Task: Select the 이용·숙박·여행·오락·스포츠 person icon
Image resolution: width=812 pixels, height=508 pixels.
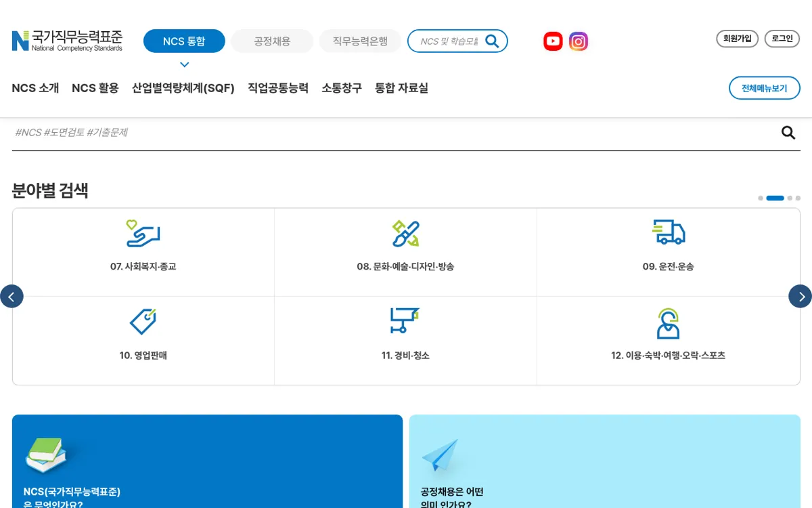Action: (668, 323)
